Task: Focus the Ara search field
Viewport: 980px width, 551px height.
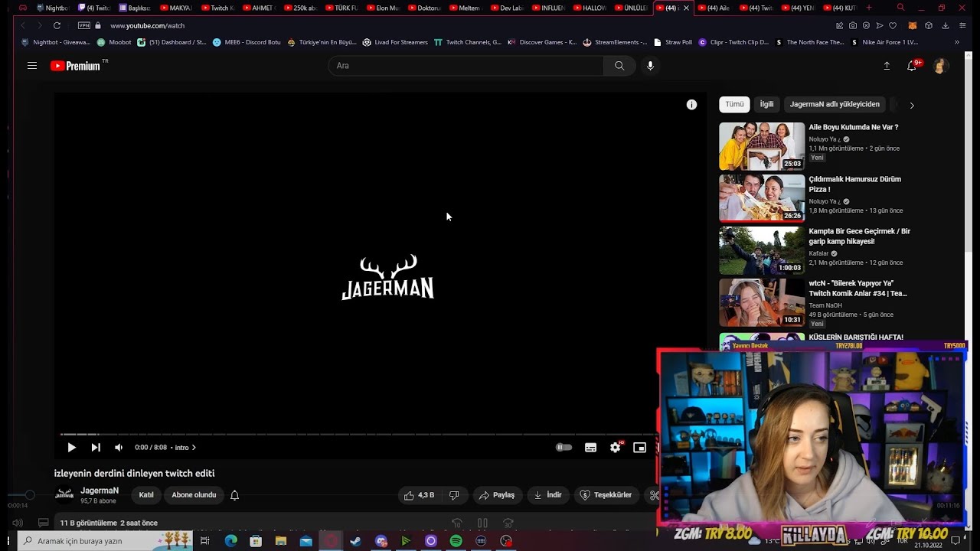Action: coord(465,66)
